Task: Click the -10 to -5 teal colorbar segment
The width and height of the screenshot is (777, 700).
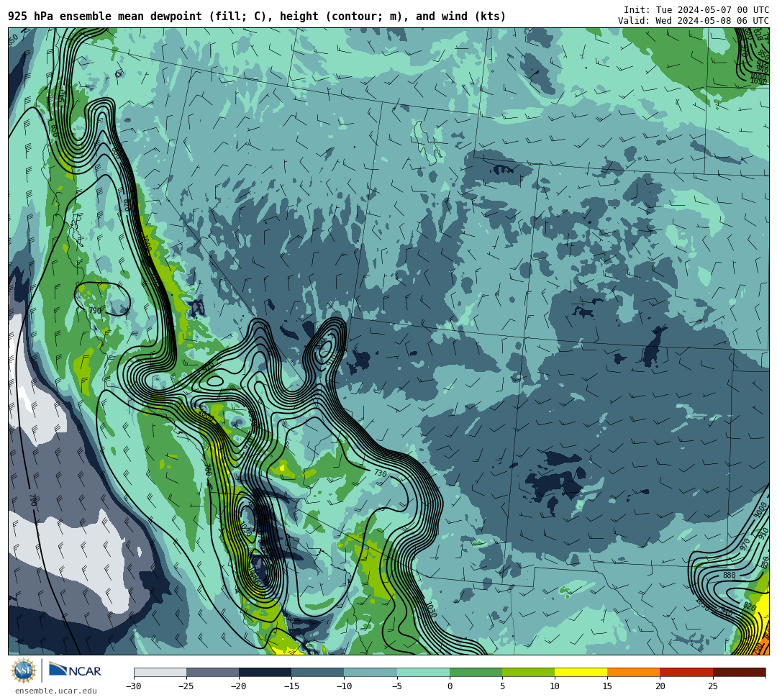Action: pos(371,672)
